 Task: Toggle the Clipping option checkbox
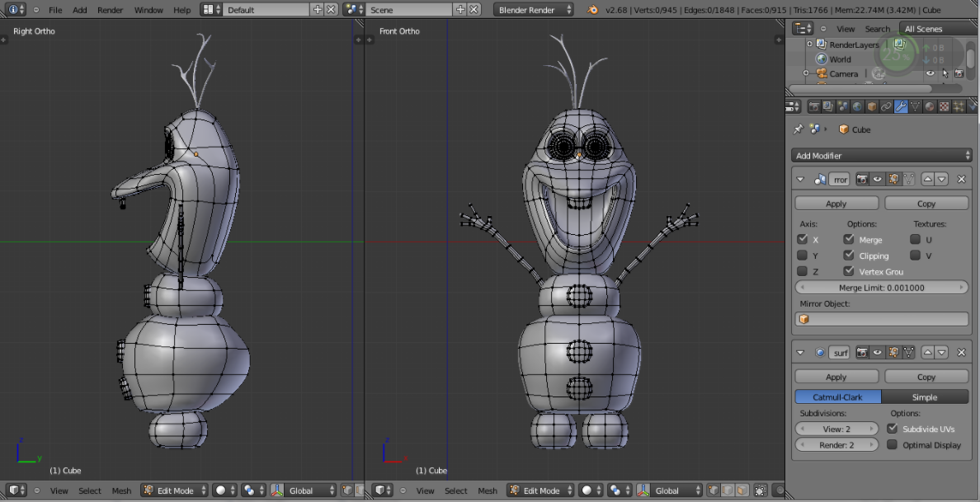(849, 256)
